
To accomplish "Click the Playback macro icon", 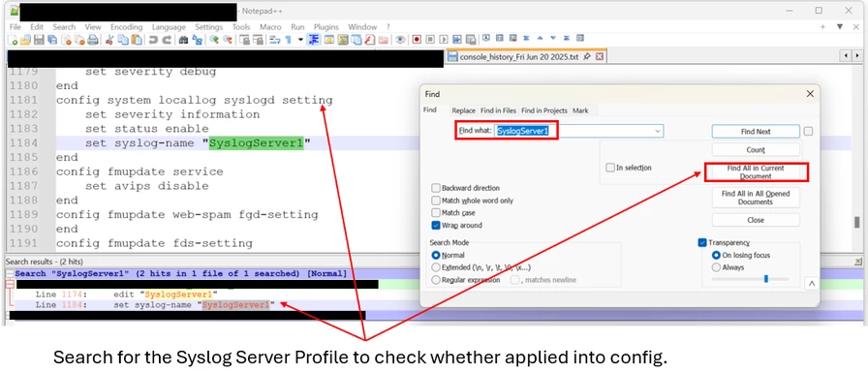I will [444, 40].
